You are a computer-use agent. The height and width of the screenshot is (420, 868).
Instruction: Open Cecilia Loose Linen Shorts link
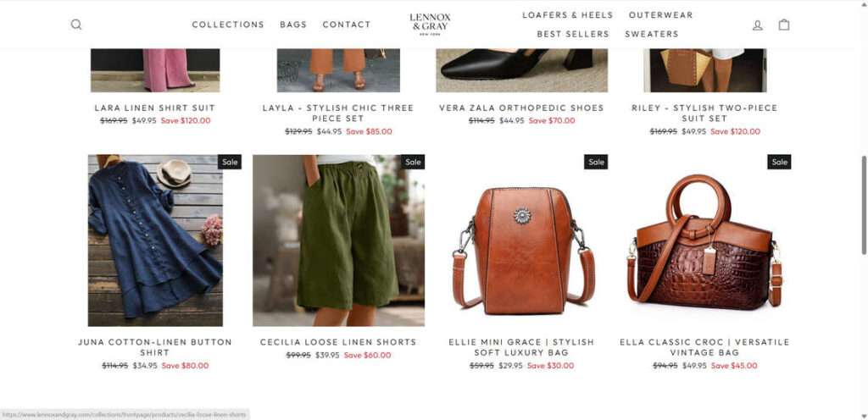click(338, 342)
